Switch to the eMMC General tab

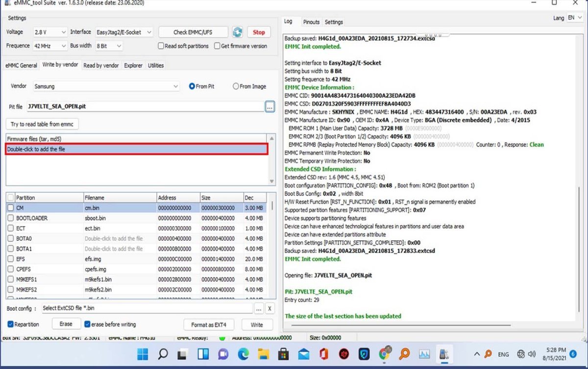click(21, 66)
